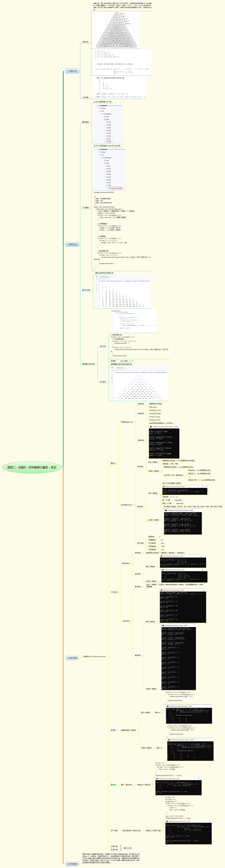The width and height of the screenshot is (225, 868).
Task: Select the 声明数组[declare] node
Action: (x=127, y=422)
